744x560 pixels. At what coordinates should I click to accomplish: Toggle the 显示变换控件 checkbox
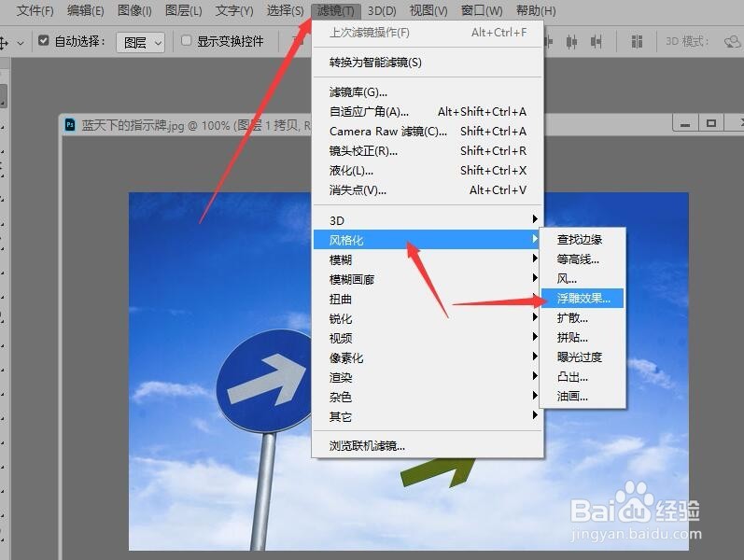(187, 41)
